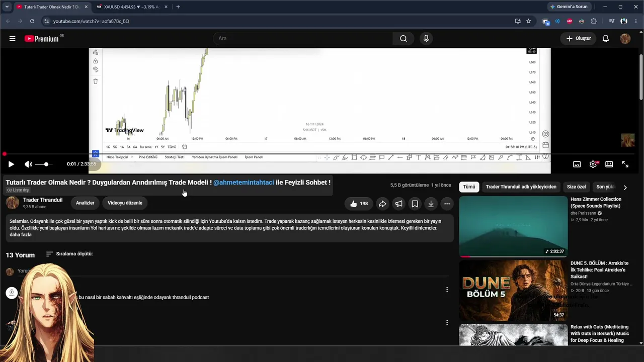Reload the current page
The height and width of the screenshot is (362, 644).
click(x=32, y=21)
